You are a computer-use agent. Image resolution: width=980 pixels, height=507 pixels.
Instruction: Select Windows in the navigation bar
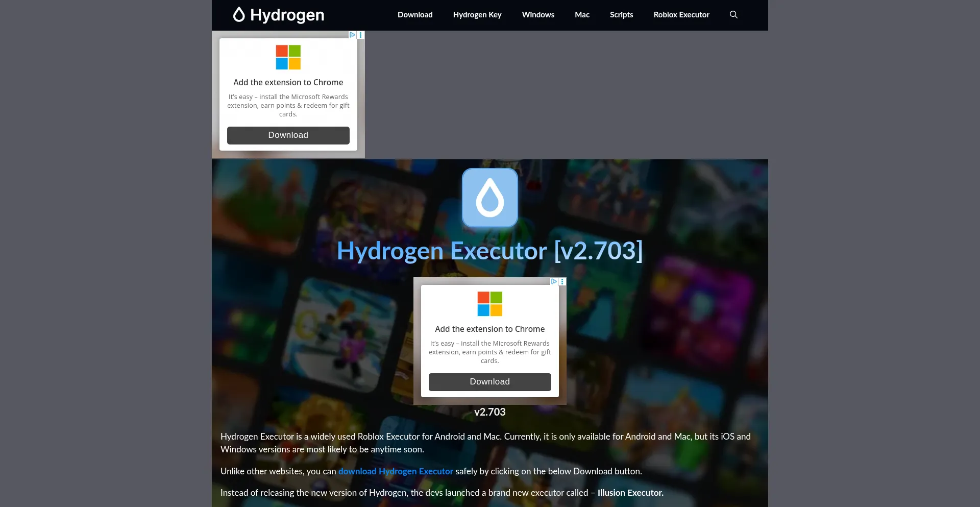(538, 15)
